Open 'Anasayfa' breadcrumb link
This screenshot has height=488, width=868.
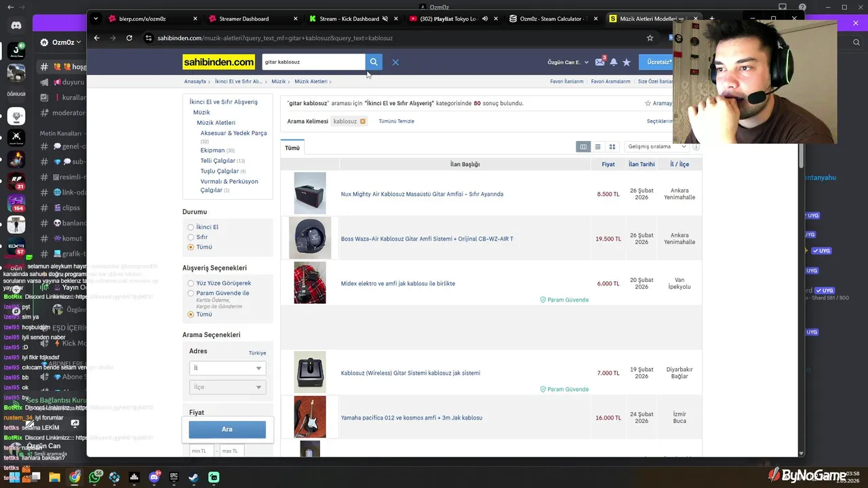195,81
